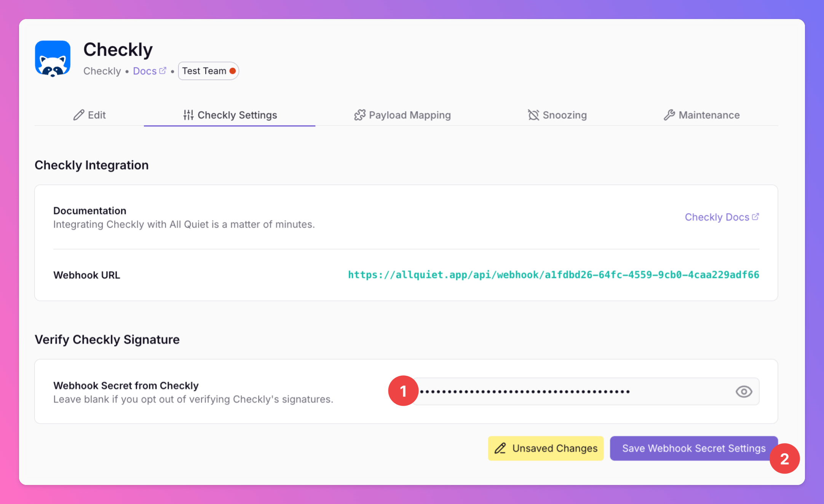Click the pencil icon on Edit tab

79,115
